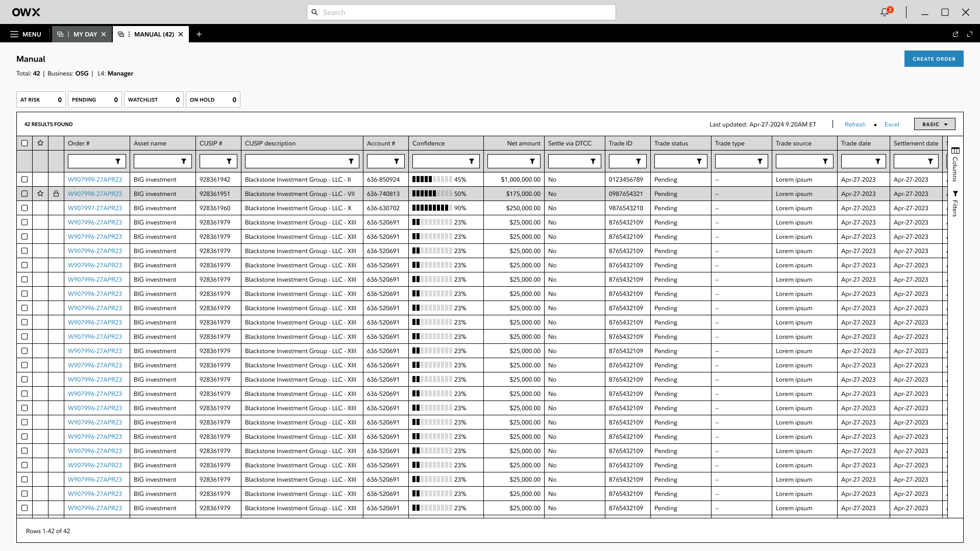Star the W907998-27APR23 order row

(x=40, y=194)
